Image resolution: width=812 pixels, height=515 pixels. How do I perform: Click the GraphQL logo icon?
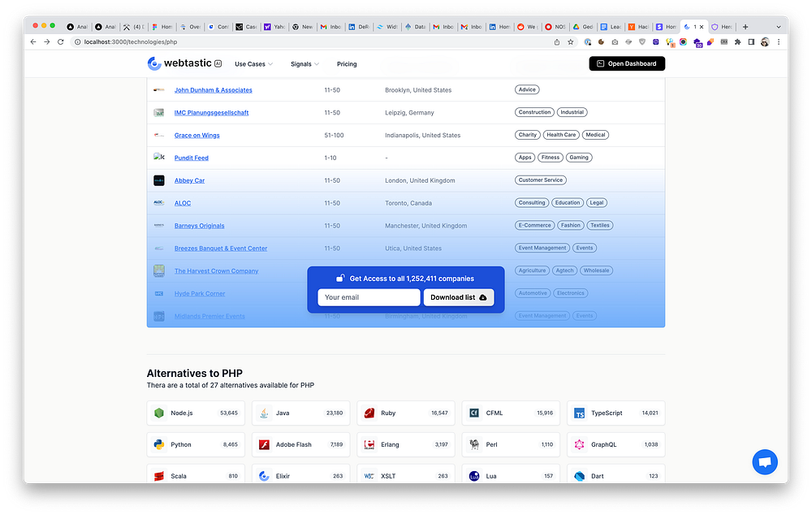pos(580,444)
